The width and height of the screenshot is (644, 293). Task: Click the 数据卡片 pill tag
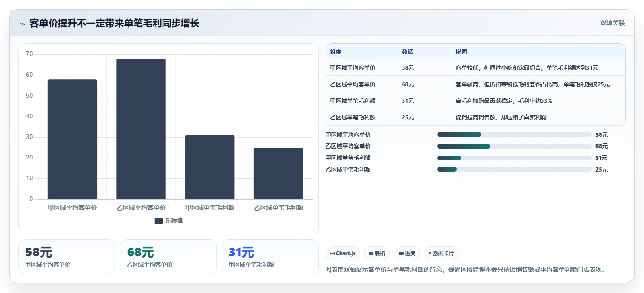pyautogui.click(x=441, y=253)
